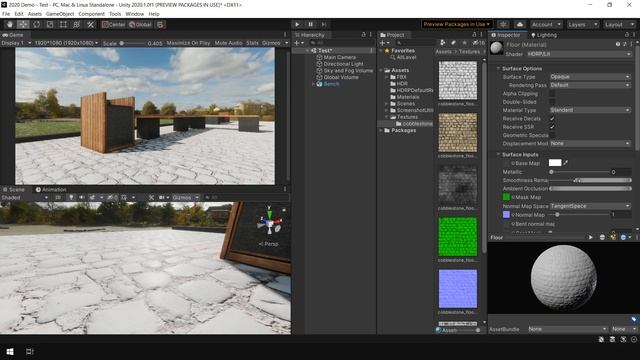Open the Window menu
Viewport: 640px width, 360px height.
135,14
